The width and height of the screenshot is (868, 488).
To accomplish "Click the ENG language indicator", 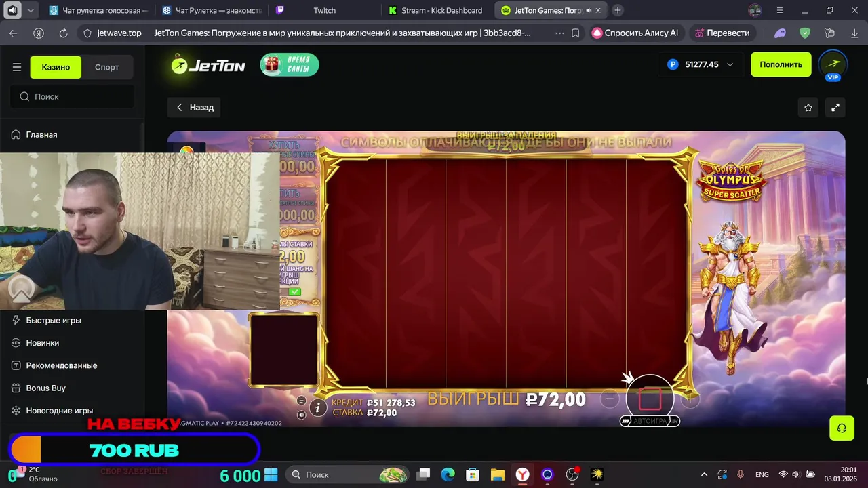I will coord(762,474).
